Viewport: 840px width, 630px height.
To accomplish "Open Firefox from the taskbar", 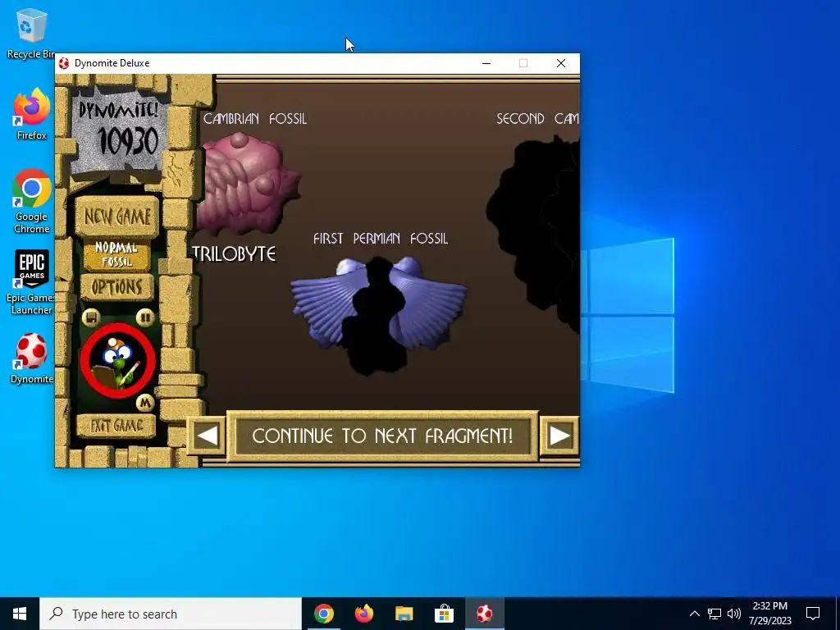I will pos(364,614).
